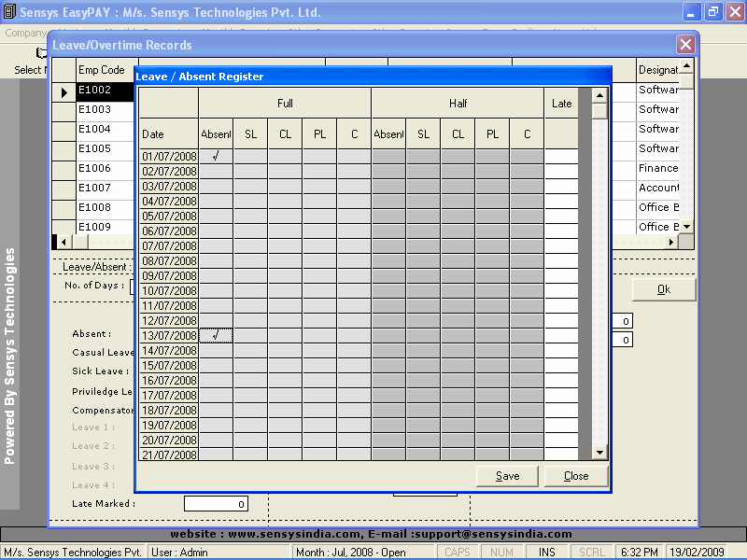Click the Half group header
The width and height of the screenshot is (747, 560).
pos(458,104)
